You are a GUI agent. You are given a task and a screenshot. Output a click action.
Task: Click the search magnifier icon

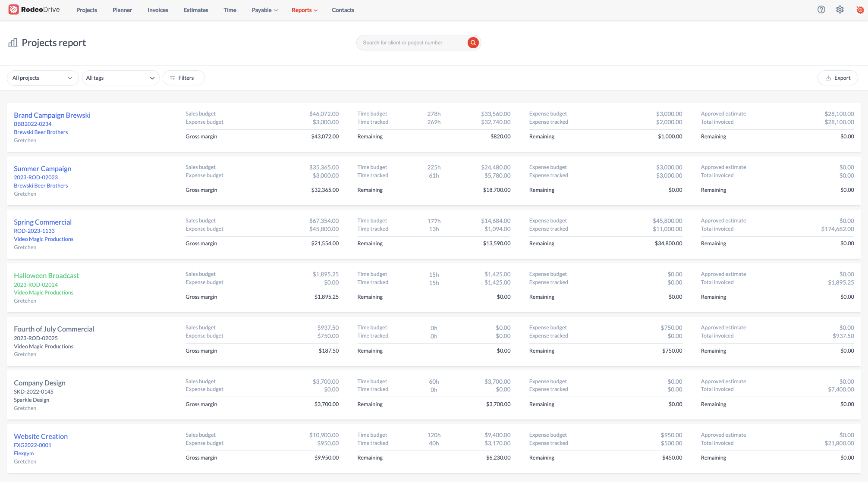(x=473, y=42)
